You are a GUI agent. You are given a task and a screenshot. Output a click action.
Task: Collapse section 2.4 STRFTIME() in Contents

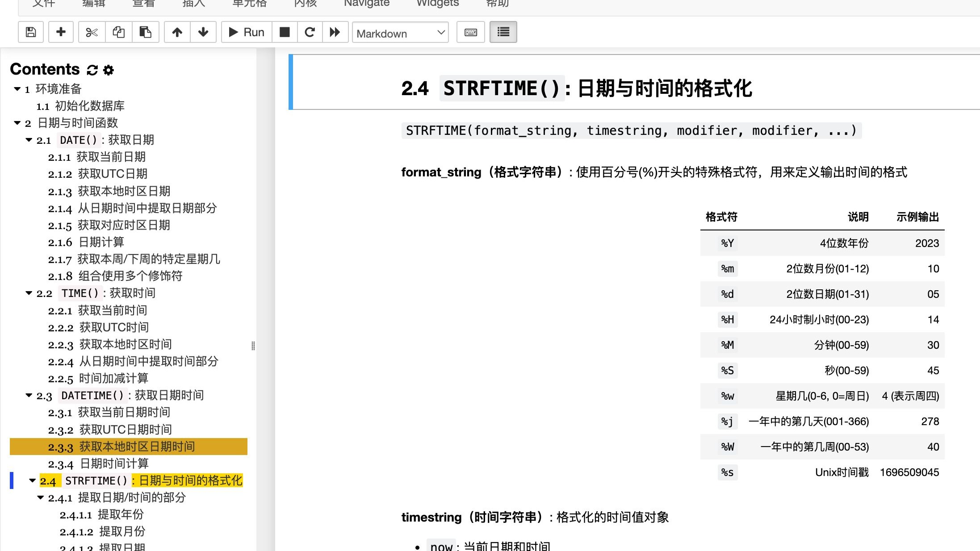(31, 481)
